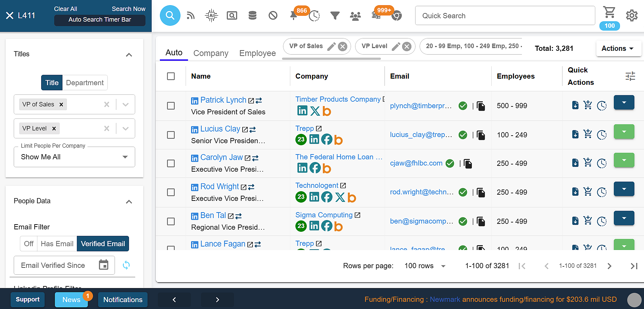
Task: Open the column settings sliders icon above Quick Actions
Action: pos(630,76)
